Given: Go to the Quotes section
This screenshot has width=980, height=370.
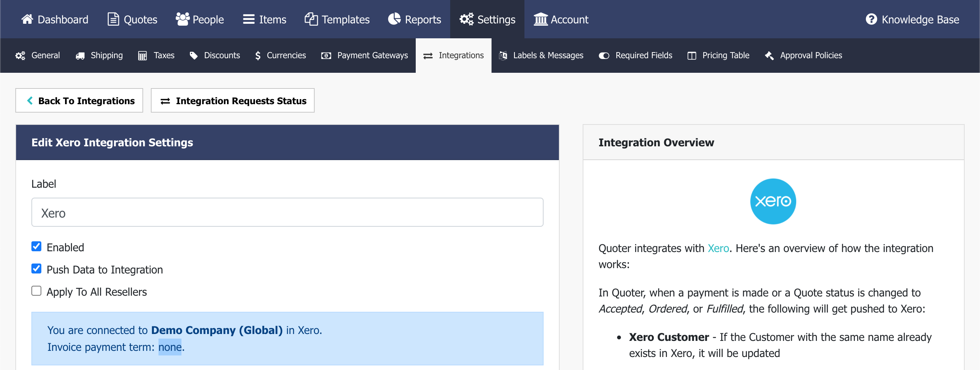Looking at the screenshot, I should pyautogui.click(x=132, y=19).
